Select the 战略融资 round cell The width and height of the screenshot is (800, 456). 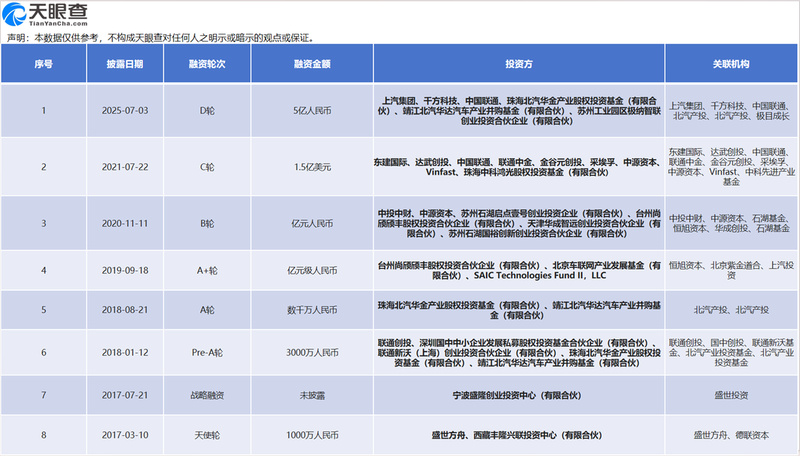click(207, 395)
